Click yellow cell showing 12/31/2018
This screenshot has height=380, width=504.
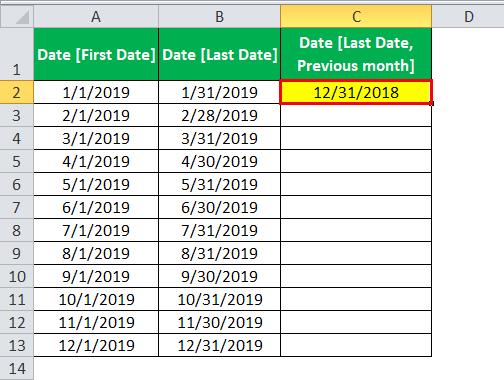tap(356, 92)
